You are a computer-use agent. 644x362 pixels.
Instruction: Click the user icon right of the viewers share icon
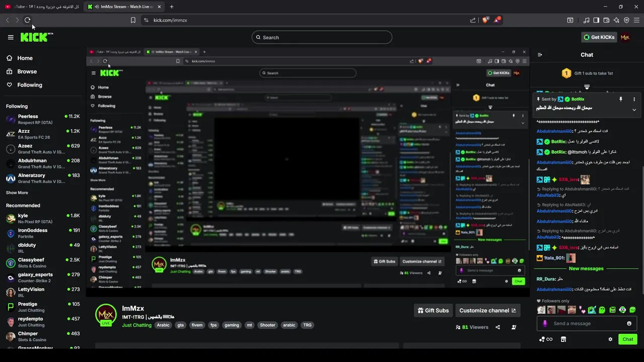[x=514, y=327]
